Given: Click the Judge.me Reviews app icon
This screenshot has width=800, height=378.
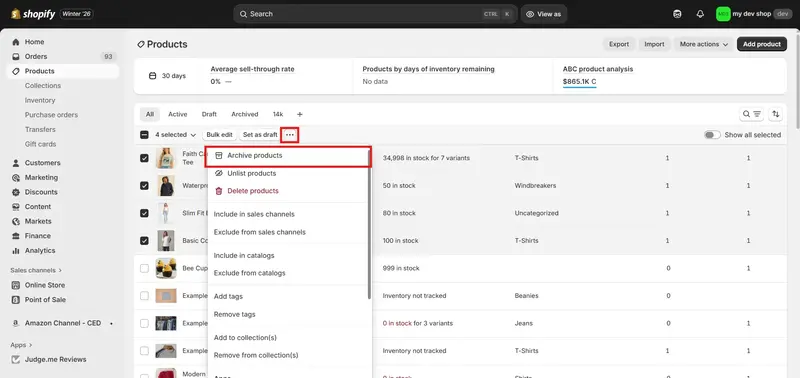Looking at the screenshot, I should 16,359.
